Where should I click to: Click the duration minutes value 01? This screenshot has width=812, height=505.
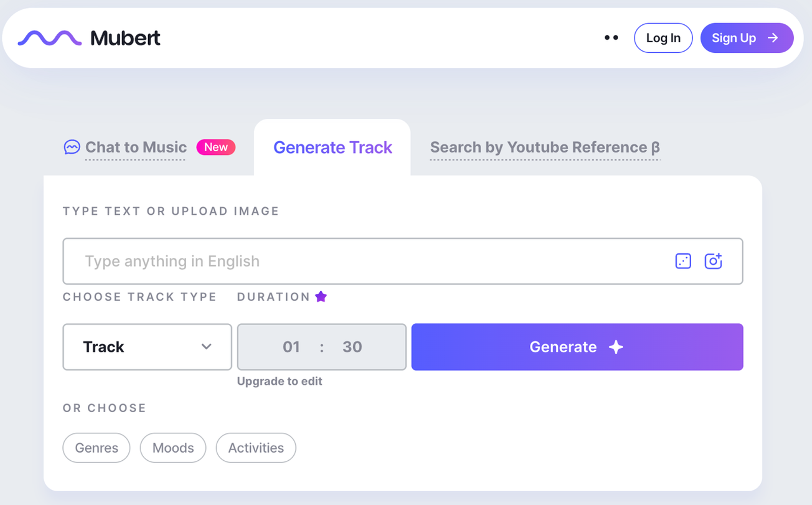(291, 347)
